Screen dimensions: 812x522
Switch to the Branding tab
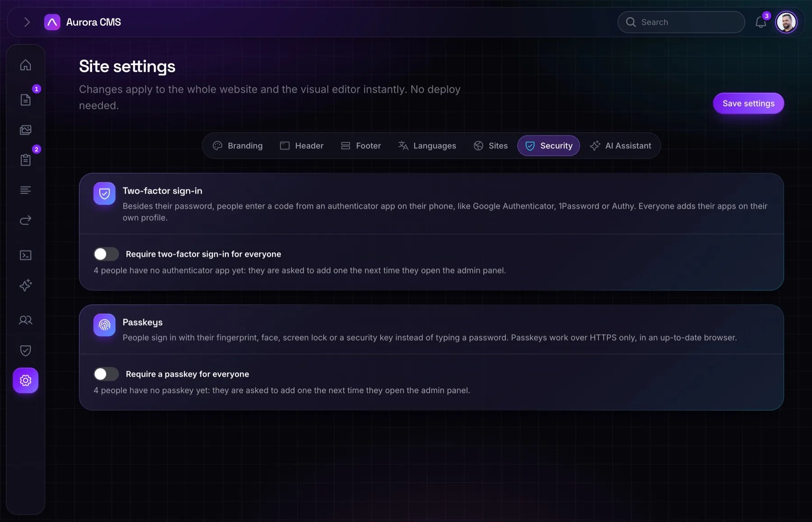coord(238,146)
